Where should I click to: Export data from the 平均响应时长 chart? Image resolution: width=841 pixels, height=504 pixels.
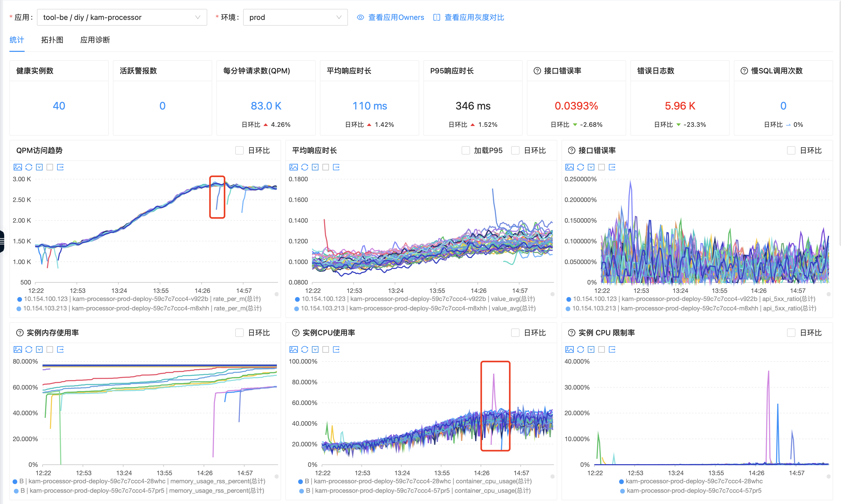pyautogui.click(x=336, y=167)
